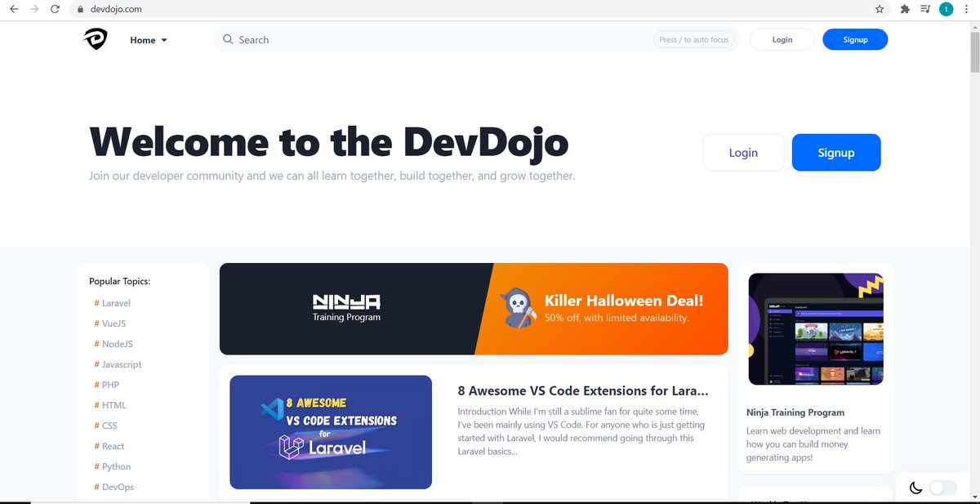Reload the page with refresh icon
The image size is (980, 504).
[55, 9]
